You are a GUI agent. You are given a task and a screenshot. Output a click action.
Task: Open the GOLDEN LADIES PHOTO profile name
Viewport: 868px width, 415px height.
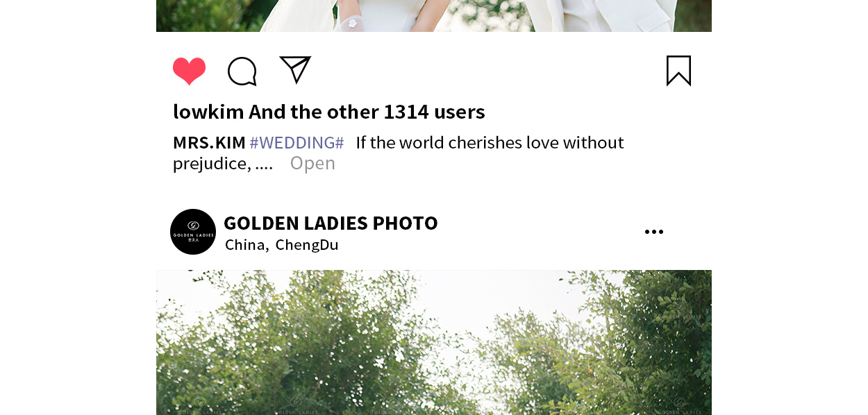point(331,223)
